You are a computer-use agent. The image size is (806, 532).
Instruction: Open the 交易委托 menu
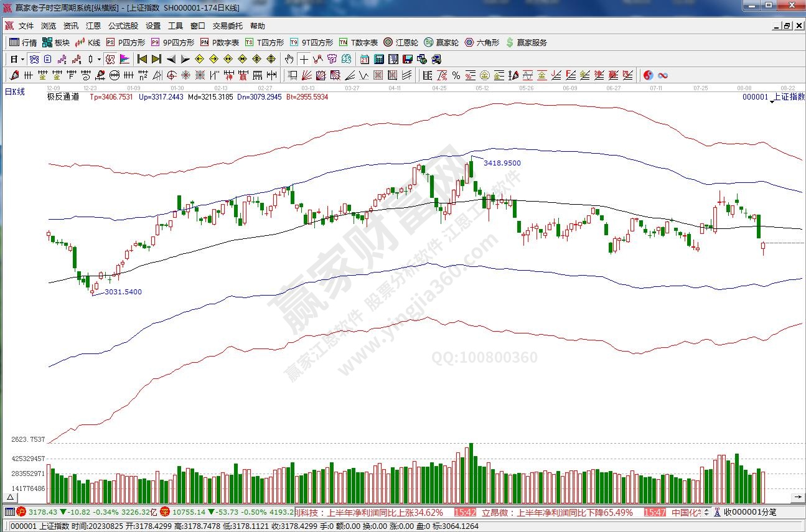coord(228,26)
